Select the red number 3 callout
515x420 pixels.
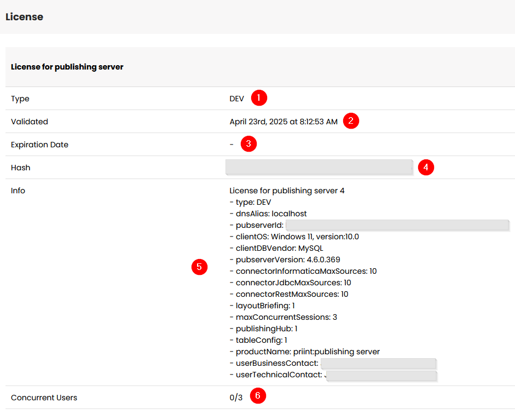pyautogui.click(x=248, y=144)
